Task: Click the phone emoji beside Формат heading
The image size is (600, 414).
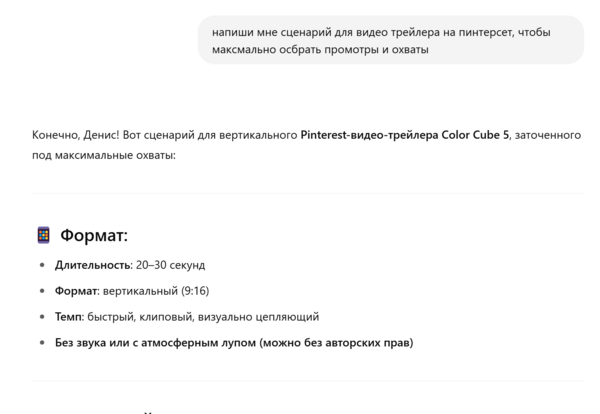Action: 43,236
